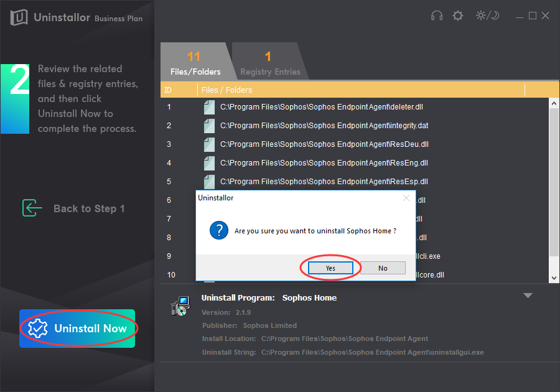Click the Uninstall Now button label
The image size is (560, 392).
(x=90, y=329)
